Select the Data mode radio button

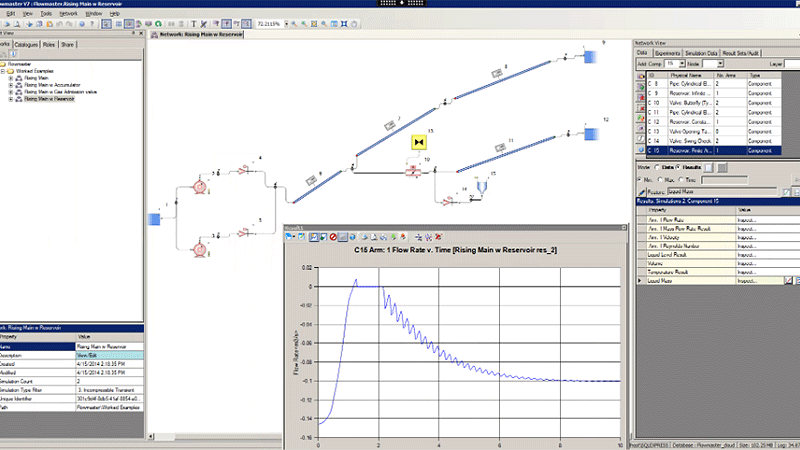(657, 167)
